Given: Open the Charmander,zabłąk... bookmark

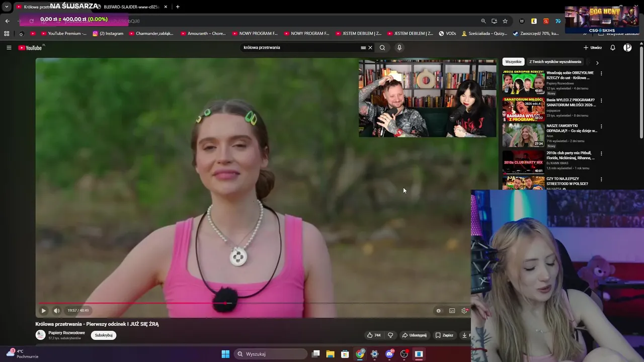Looking at the screenshot, I should 151,34.
